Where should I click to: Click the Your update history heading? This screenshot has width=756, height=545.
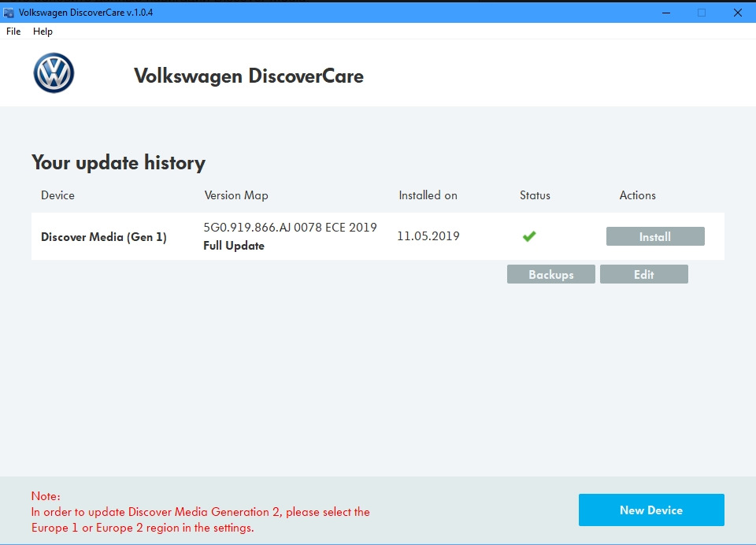(x=119, y=163)
